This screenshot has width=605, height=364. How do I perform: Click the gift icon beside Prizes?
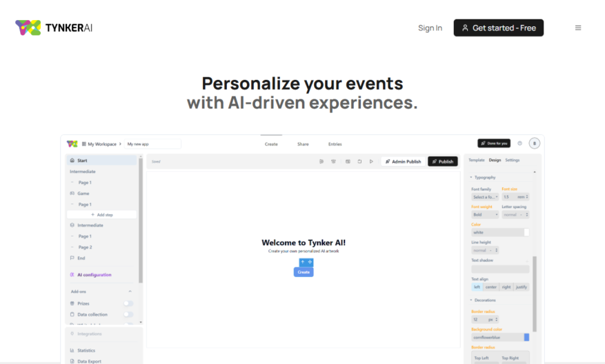72,303
